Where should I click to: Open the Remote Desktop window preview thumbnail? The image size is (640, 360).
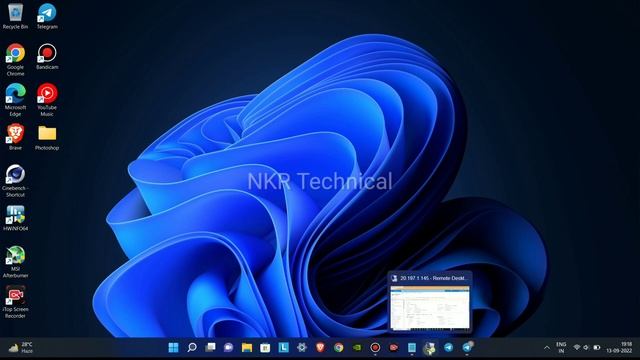tap(430, 308)
